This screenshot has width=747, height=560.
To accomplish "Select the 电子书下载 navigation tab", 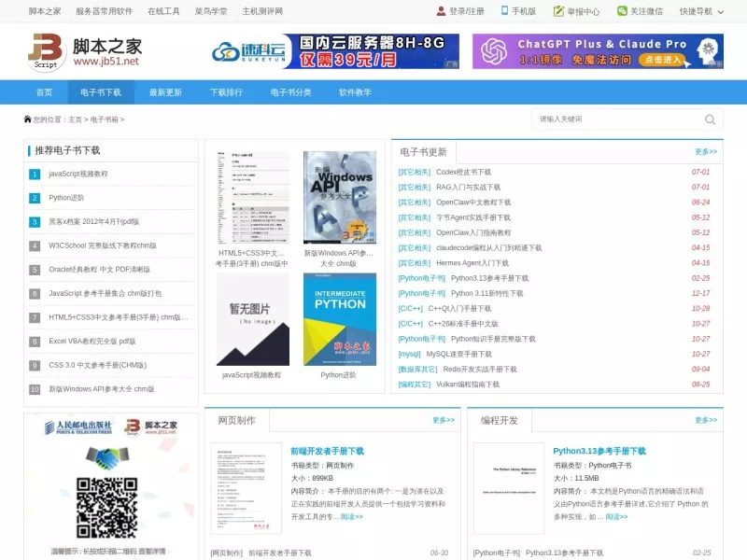I will (101, 92).
